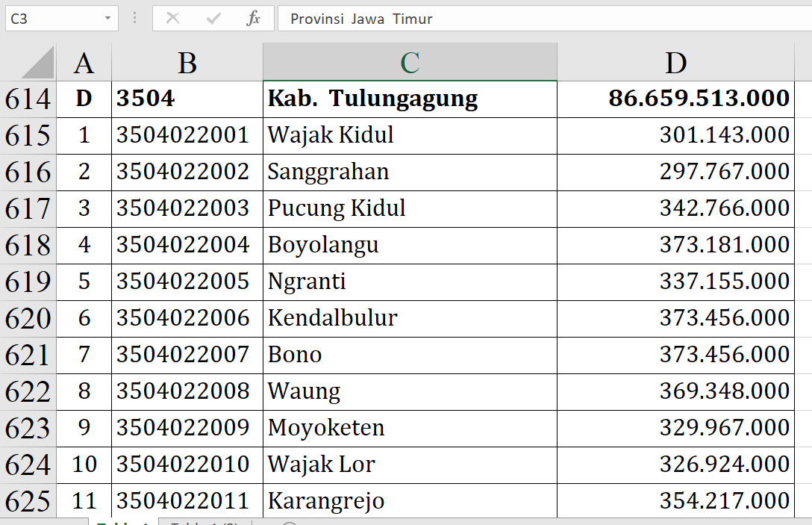Select the 301.143.000 value for Wajak Kidul
This screenshot has height=525, width=812.
pyautogui.click(x=675, y=135)
